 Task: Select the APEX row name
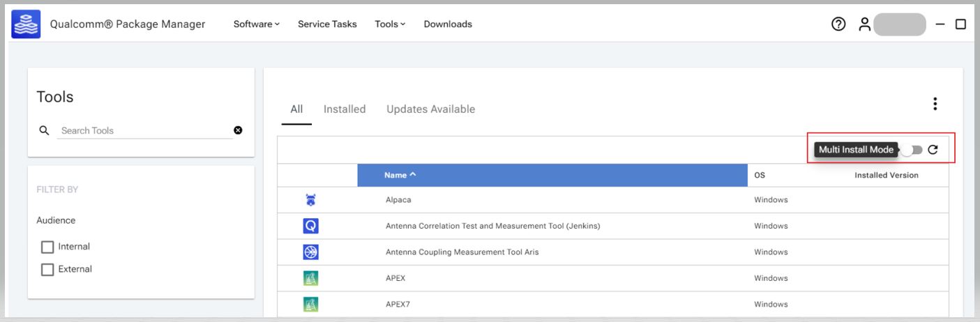point(395,278)
